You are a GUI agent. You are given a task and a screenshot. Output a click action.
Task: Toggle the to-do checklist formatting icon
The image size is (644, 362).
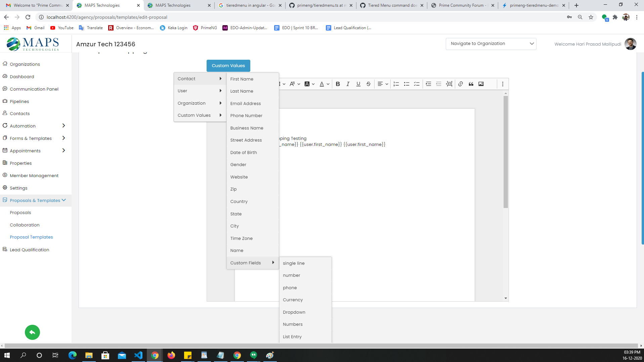(417, 84)
